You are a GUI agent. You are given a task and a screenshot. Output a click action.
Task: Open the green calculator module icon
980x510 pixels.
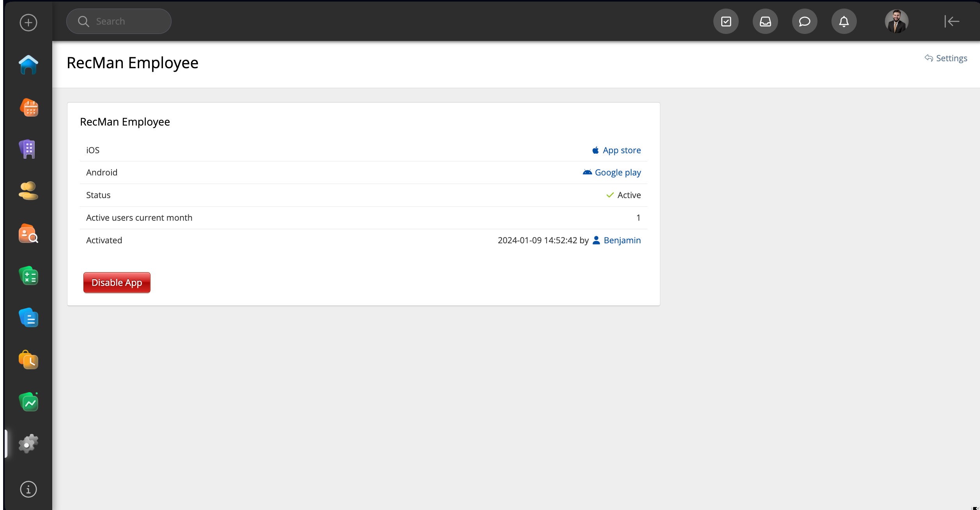pos(28,276)
